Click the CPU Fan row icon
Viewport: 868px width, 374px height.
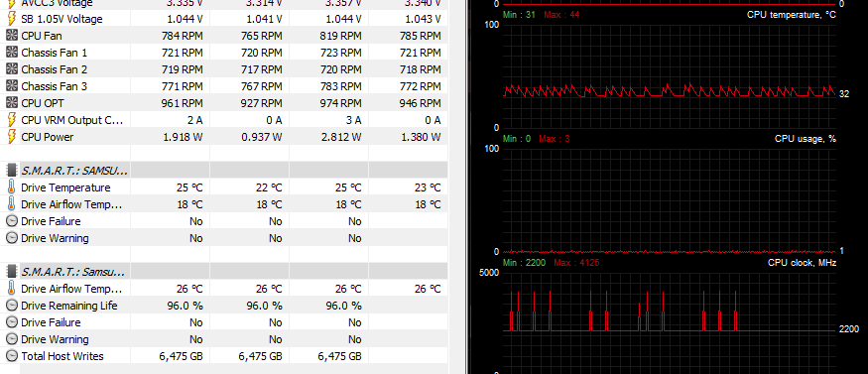(x=11, y=36)
